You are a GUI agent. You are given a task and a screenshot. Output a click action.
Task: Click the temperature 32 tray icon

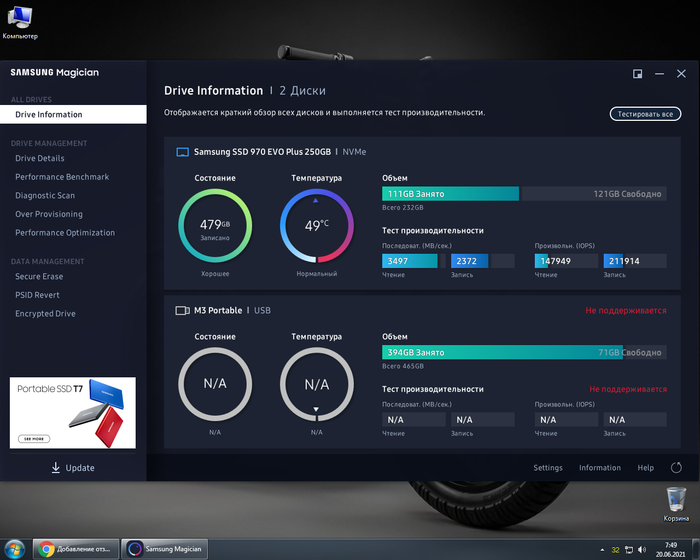coord(615,550)
